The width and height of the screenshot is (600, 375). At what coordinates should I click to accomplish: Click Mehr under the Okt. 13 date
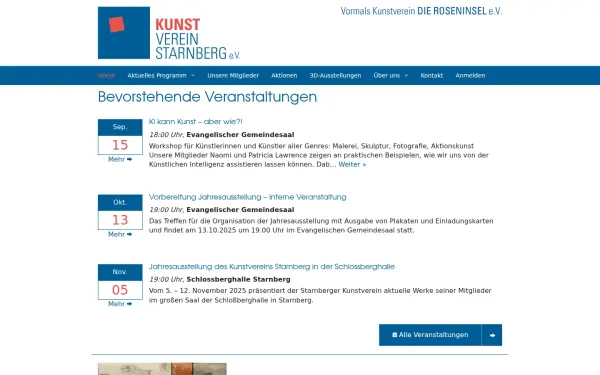coord(120,234)
